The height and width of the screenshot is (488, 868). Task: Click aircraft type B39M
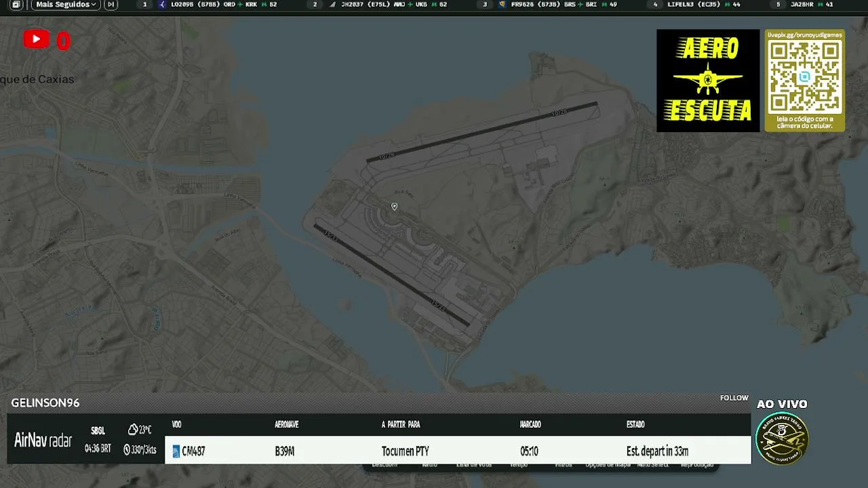coord(285,451)
